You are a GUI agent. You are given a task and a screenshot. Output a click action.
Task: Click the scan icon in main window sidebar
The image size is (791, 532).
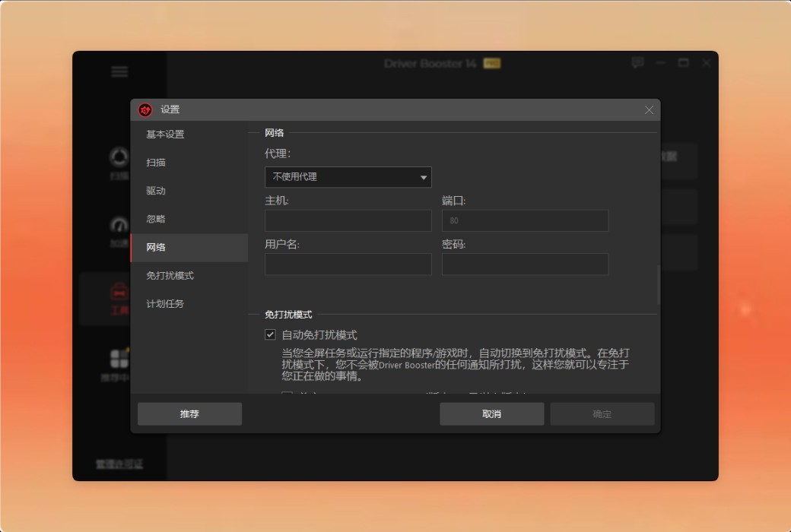(x=119, y=157)
